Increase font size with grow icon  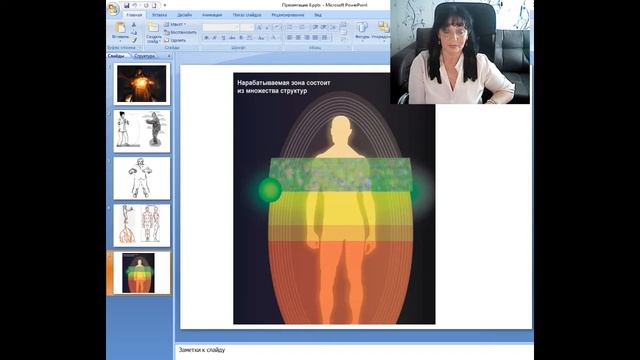259,27
